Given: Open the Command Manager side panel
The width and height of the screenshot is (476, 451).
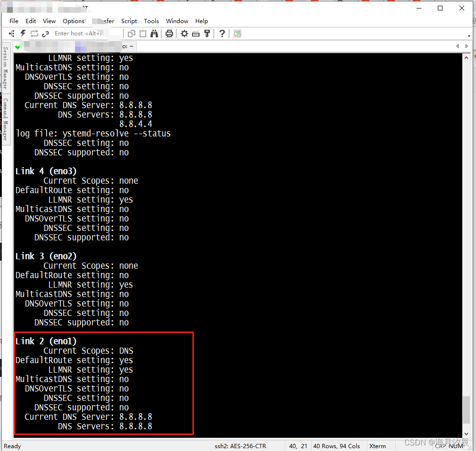Looking at the screenshot, I should [6, 119].
